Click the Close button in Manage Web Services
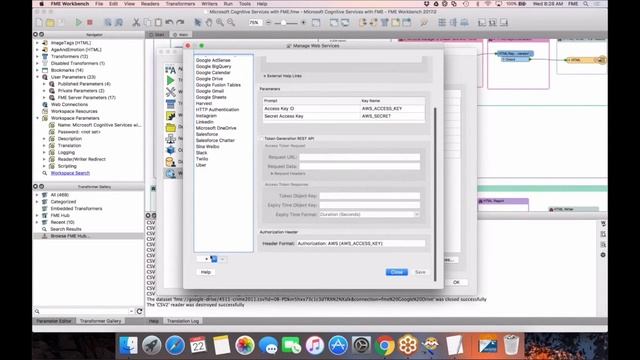This screenshot has width=640, height=360. point(397,272)
